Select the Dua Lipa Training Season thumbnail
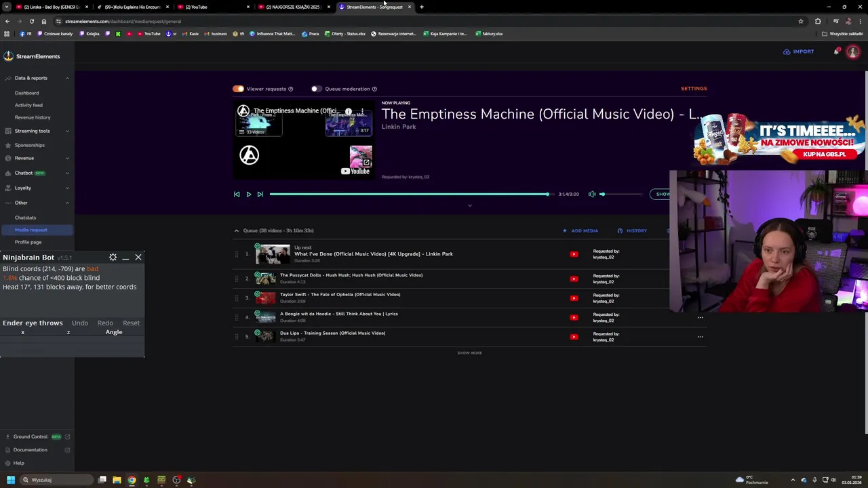The image size is (868, 488). pos(266,336)
